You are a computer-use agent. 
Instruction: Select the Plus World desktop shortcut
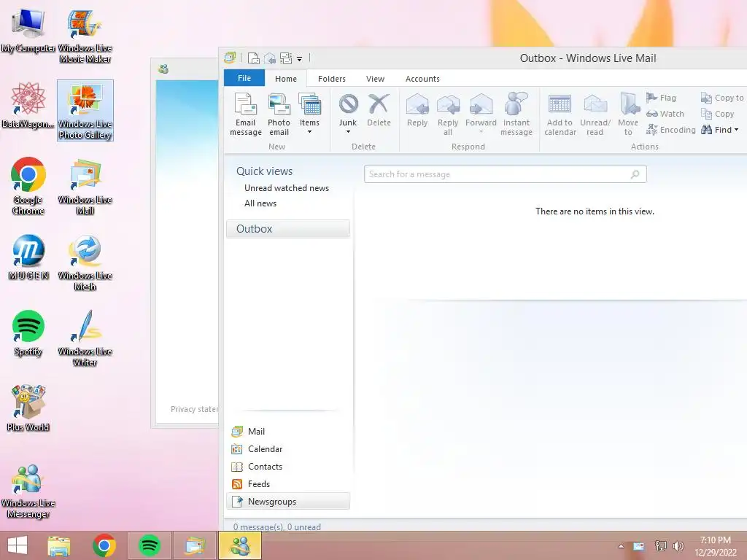[28, 408]
